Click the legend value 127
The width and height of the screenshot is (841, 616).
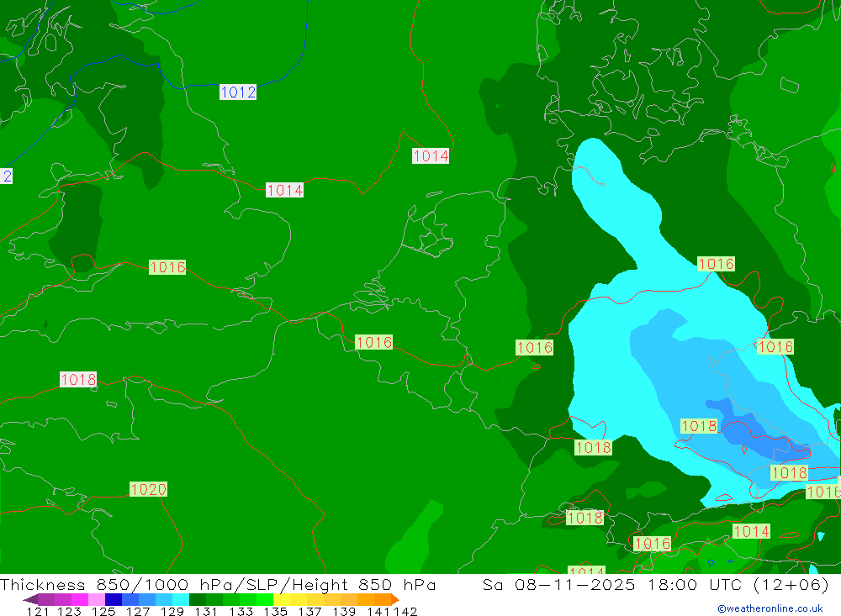pos(137,611)
